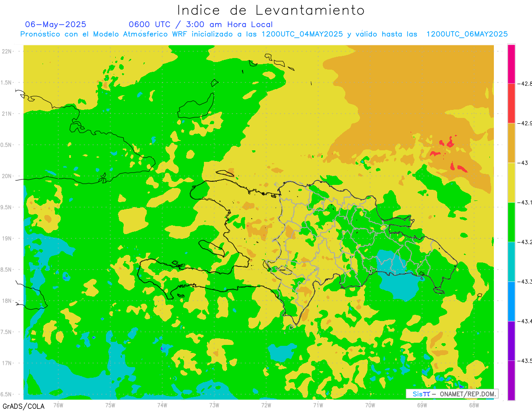Click the title 'Indice de Levantamiento'
This screenshot has height=411, width=532.
(x=271, y=10)
